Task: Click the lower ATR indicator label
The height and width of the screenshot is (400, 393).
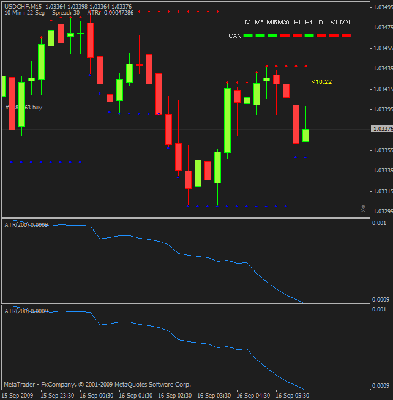Action: tap(26, 311)
